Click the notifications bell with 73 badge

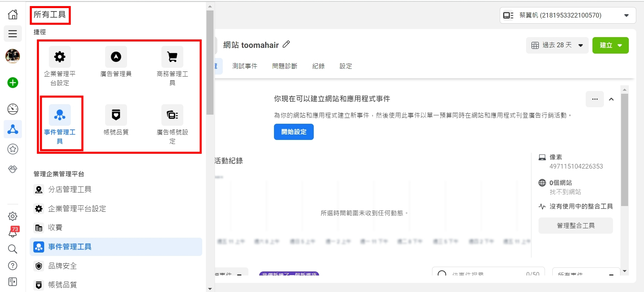click(x=13, y=232)
